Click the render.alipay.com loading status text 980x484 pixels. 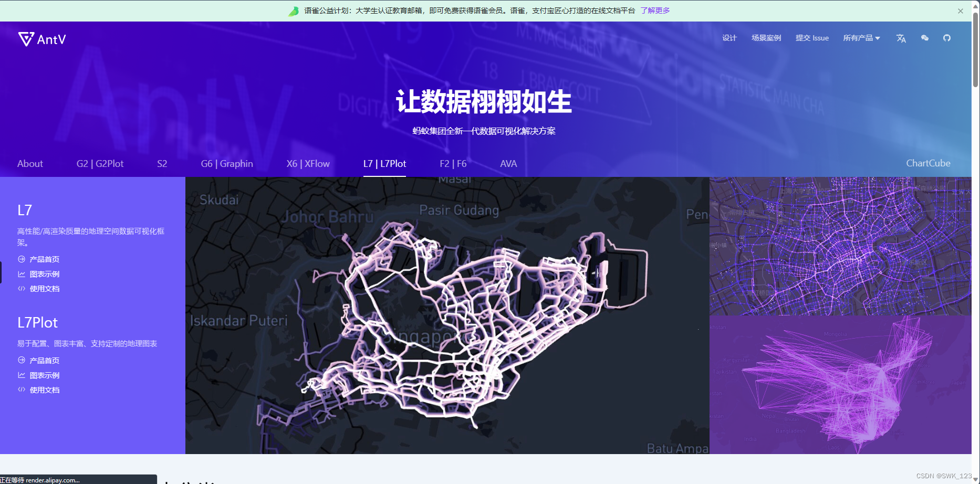point(40,480)
